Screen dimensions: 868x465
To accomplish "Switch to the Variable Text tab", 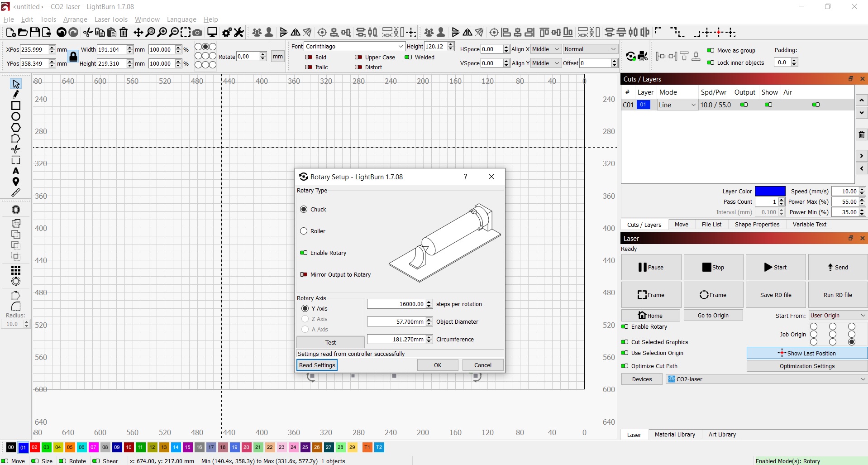I will 809,224.
